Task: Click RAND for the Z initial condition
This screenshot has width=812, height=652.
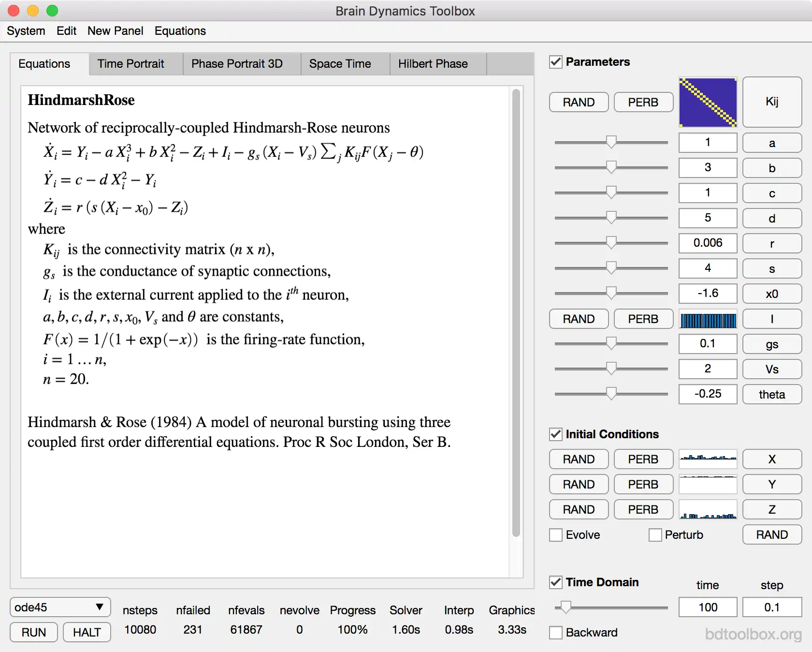Action: tap(579, 509)
